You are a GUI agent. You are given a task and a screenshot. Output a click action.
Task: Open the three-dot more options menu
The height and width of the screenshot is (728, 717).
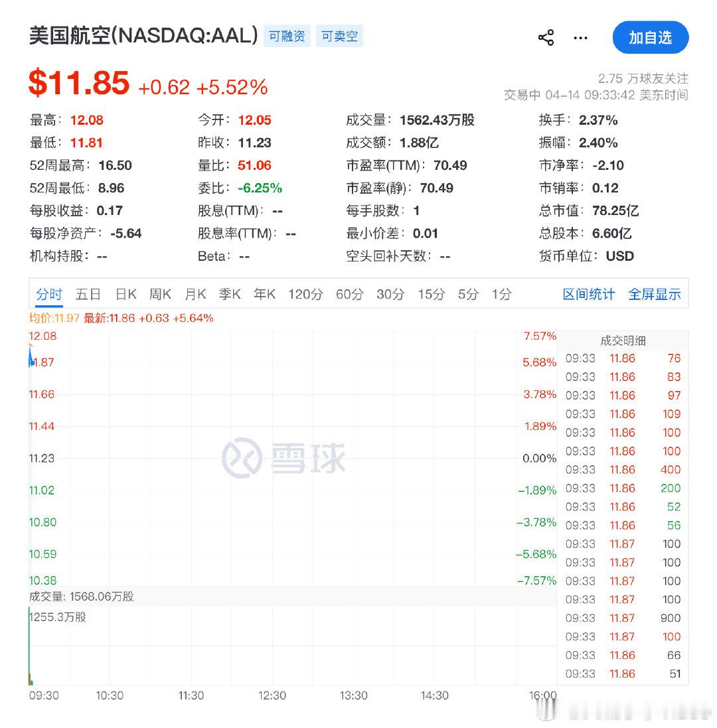click(x=580, y=38)
